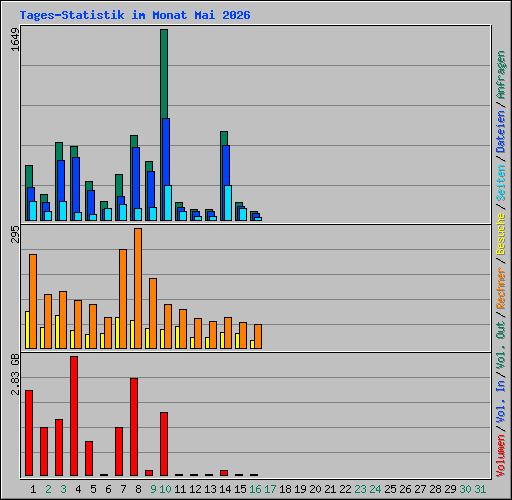The width and height of the screenshot is (512, 500).
Task: Click the Anfragen legend label
Action: tap(501, 75)
